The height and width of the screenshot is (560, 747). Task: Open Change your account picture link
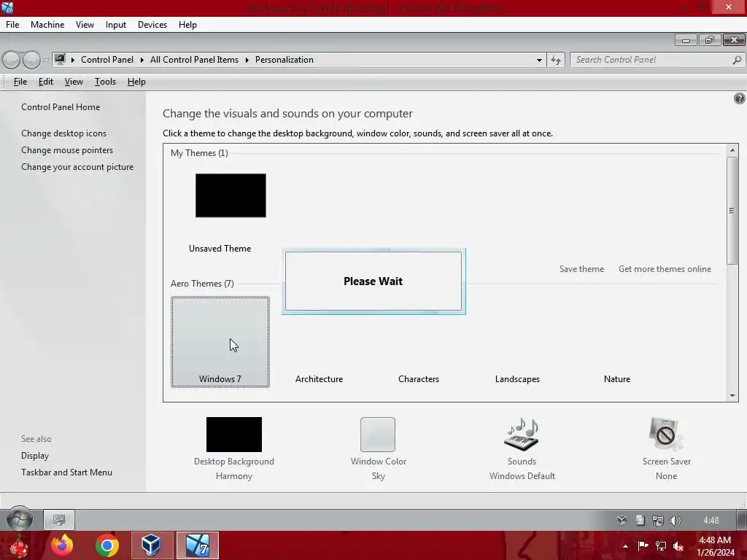click(77, 167)
